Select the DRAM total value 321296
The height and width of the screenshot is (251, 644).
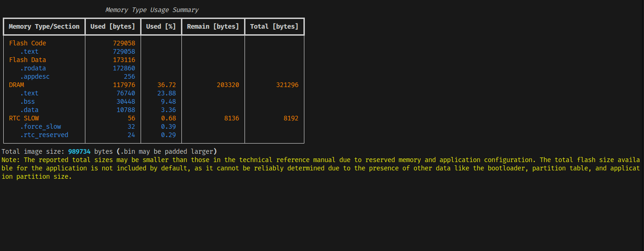point(287,85)
